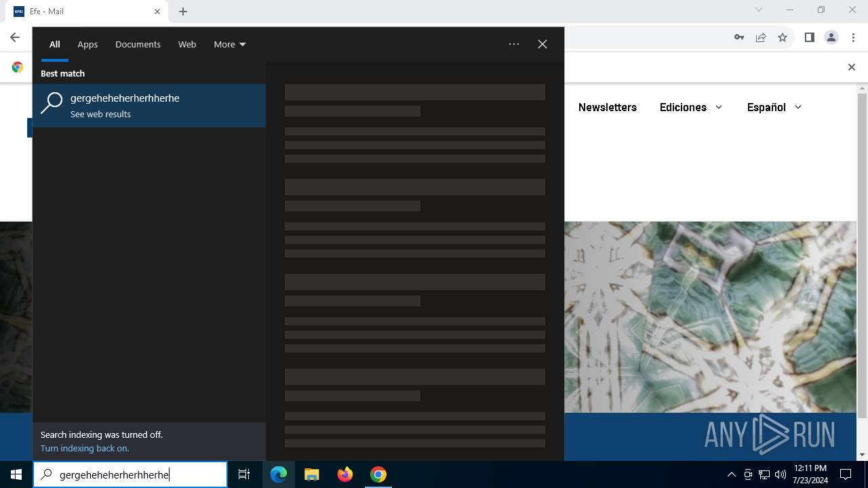The width and height of the screenshot is (868, 488).
Task: Switch to the Documents search tab
Action: point(138,44)
